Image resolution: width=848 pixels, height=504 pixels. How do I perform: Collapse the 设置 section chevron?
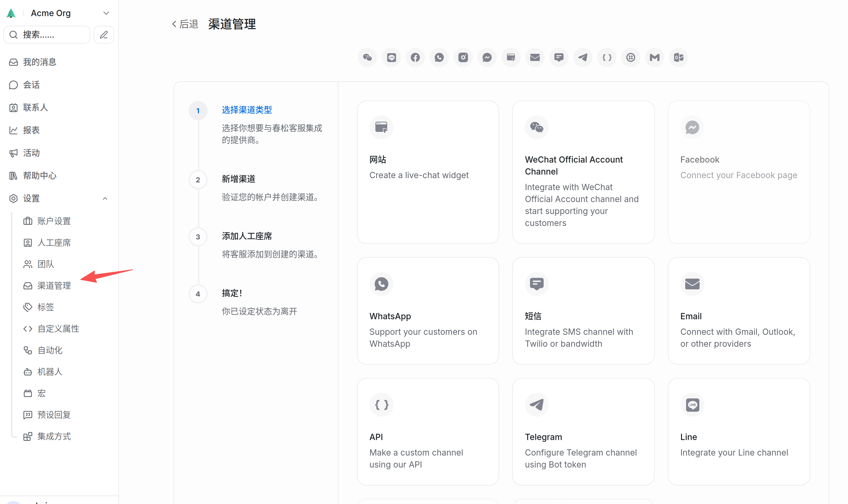105,199
